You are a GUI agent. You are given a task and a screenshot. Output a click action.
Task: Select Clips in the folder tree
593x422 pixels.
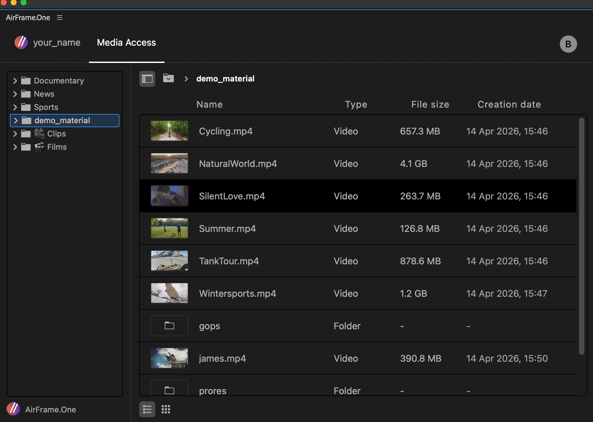click(x=56, y=134)
